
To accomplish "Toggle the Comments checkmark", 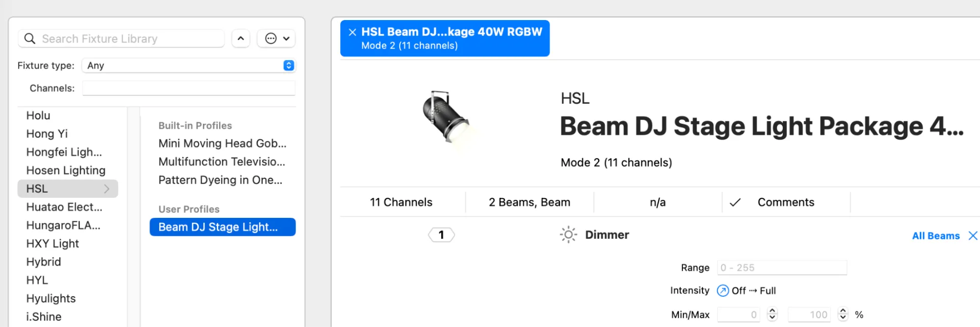I will coord(735,202).
